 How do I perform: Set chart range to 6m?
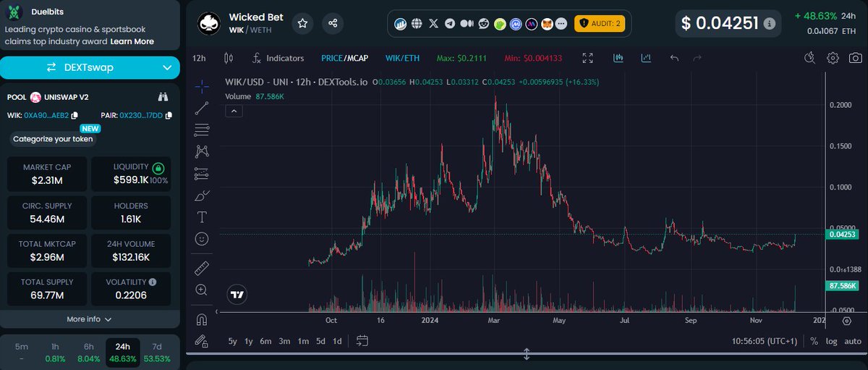click(x=265, y=341)
